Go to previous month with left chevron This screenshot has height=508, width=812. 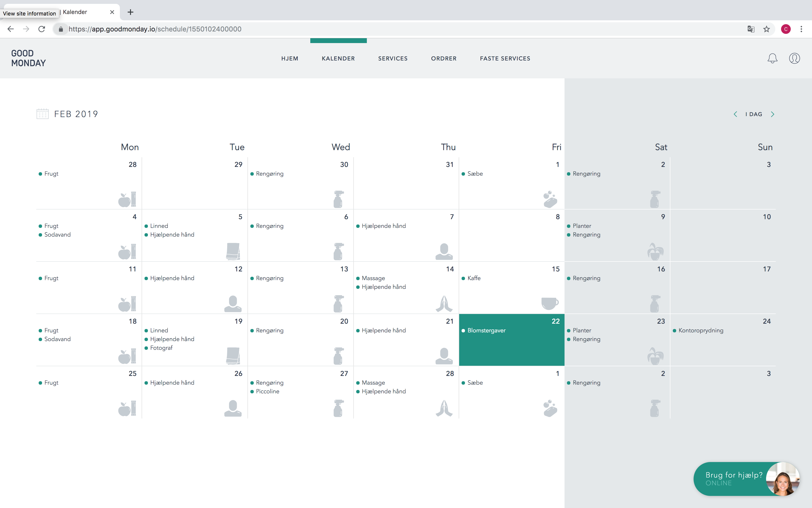[735, 114]
